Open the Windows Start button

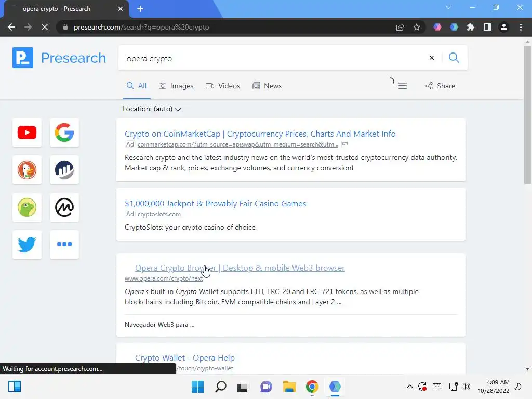(197, 387)
